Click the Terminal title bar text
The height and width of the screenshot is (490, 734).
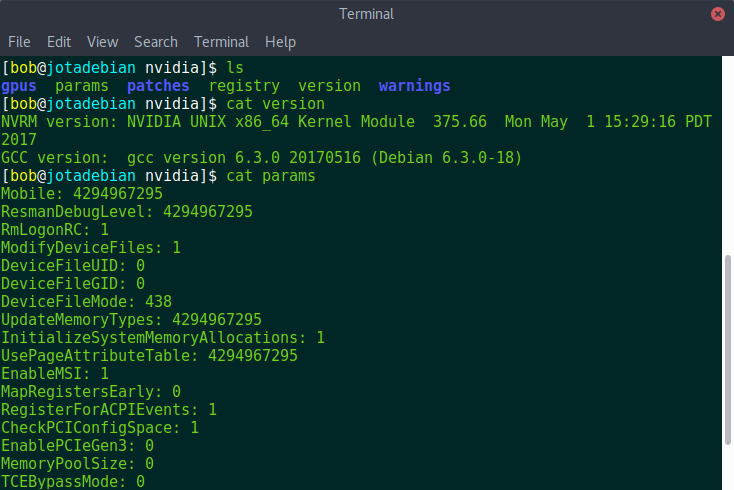(367, 14)
